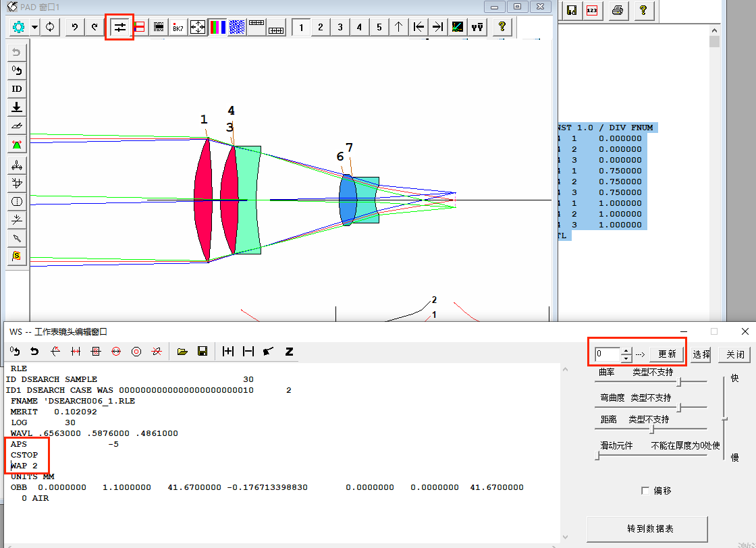The image size is (756, 548).
Task: Click the zero-with-undo-arrow icon in left sidebar
Action: pos(17,70)
